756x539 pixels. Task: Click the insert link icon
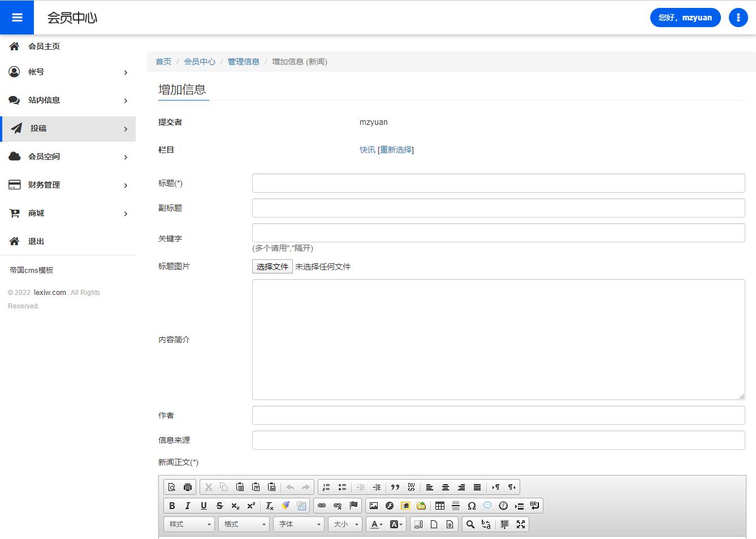[322, 506]
